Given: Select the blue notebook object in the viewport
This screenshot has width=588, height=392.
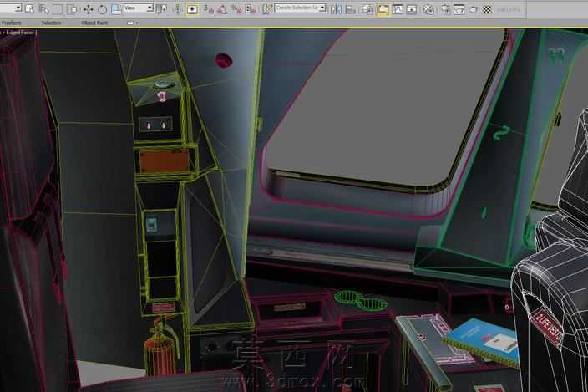Looking at the screenshot, I should tap(483, 341).
